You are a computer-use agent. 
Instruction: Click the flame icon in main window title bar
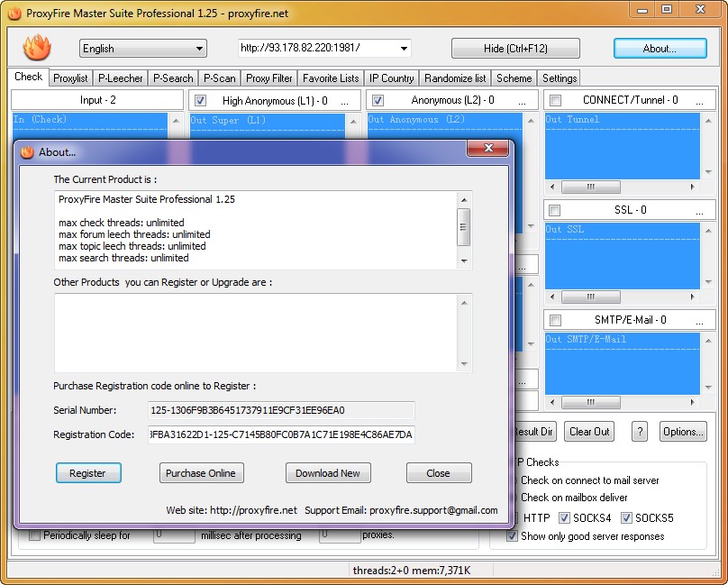coord(14,13)
